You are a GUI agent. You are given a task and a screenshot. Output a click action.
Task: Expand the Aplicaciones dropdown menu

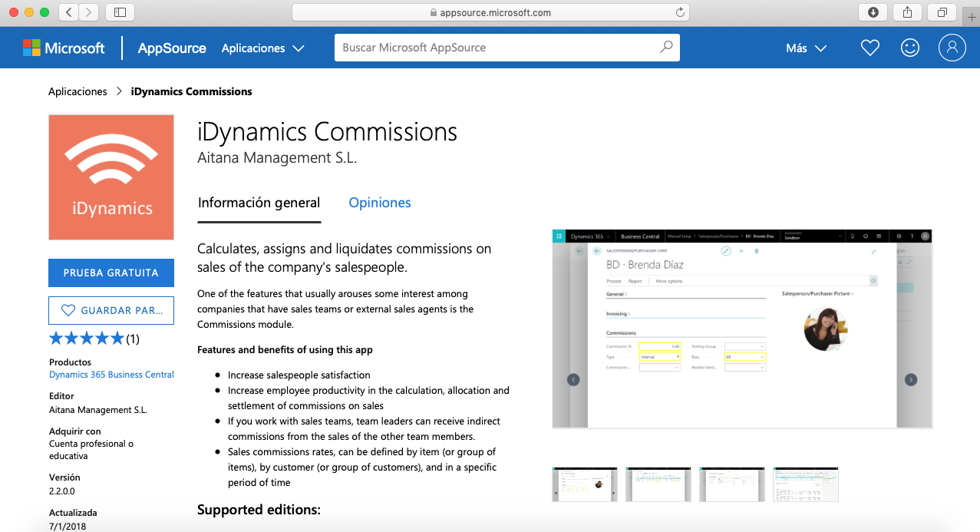point(262,48)
